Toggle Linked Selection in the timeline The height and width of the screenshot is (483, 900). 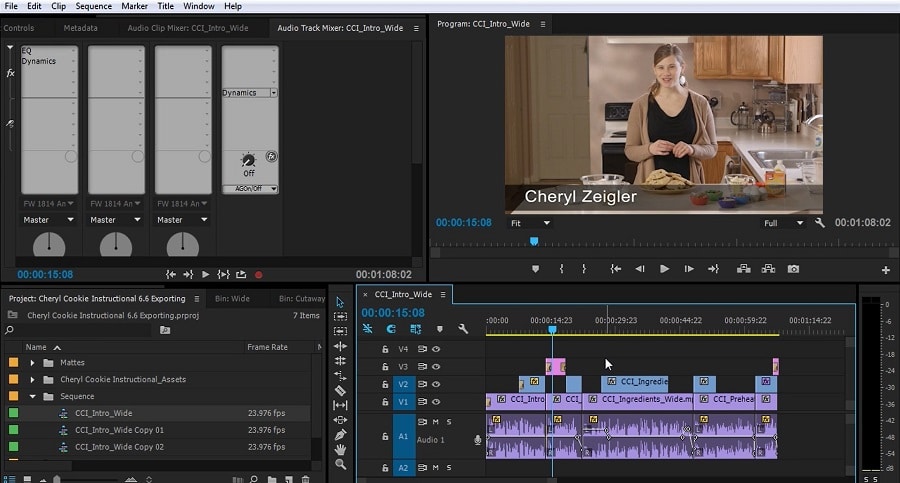pos(416,329)
